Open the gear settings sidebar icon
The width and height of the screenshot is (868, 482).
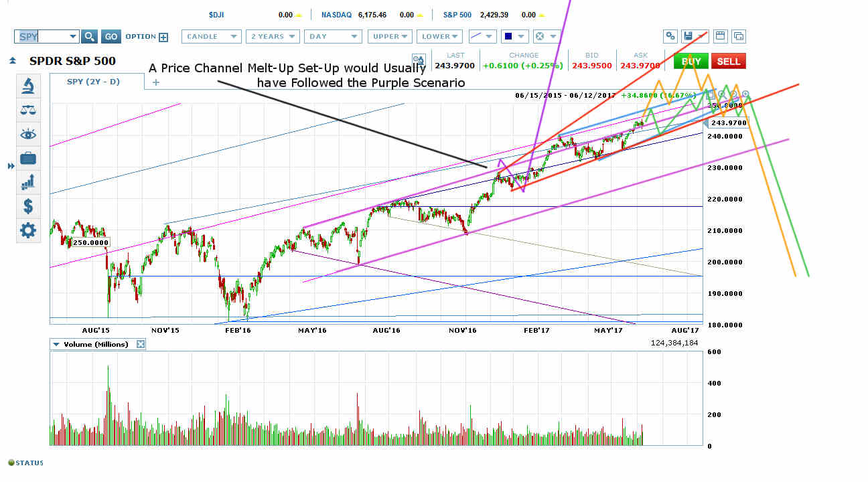(28, 230)
